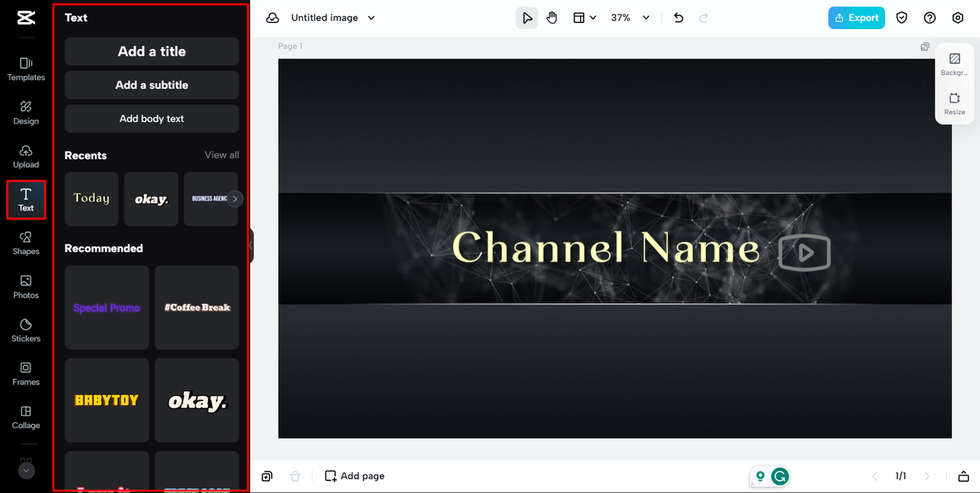Delete page with trash icon
The width and height of the screenshot is (980, 493).
[295, 476]
